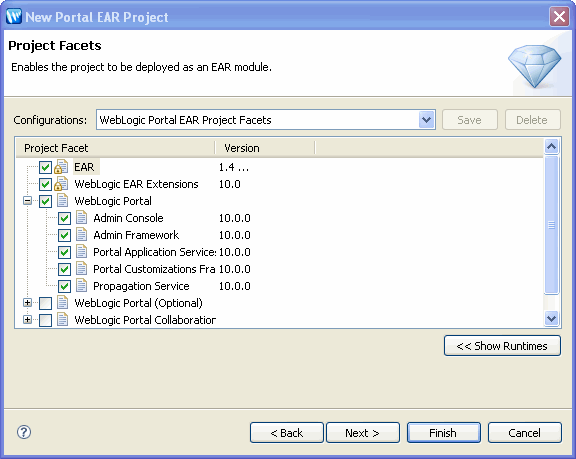Viewport: 576px width, 459px height.
Task: Select the Portal Customizations Fra row label
Action: 154,269
